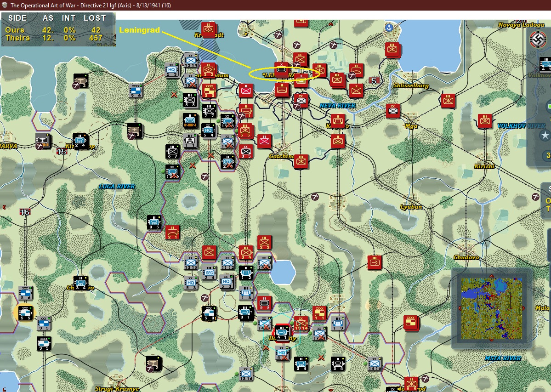Pick the black regiment rated 6-7

coord(172,151)
